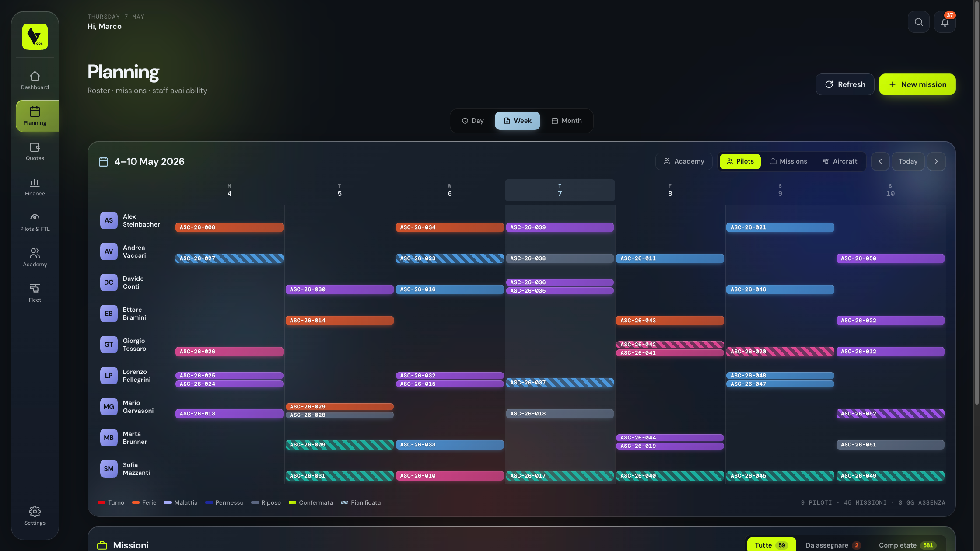Show Da assegnare missions tab
The image size is (980, 551).
tap(833, 545)
